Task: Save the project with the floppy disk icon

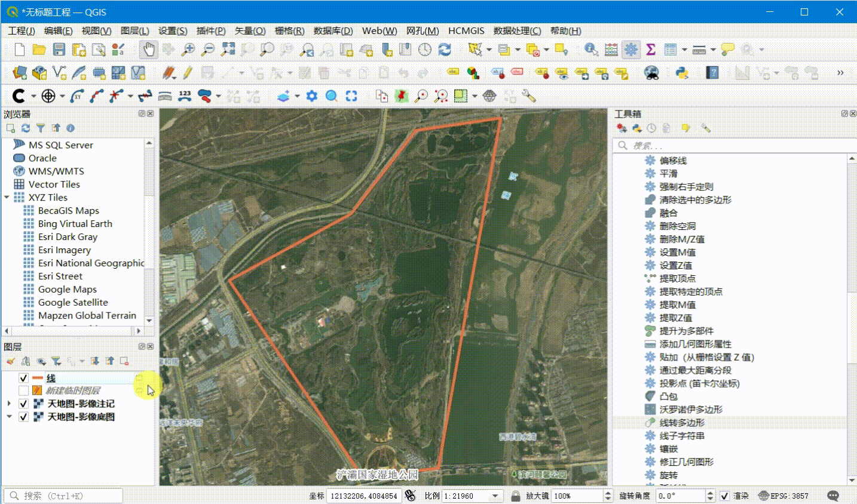Action: pos(59,50)
